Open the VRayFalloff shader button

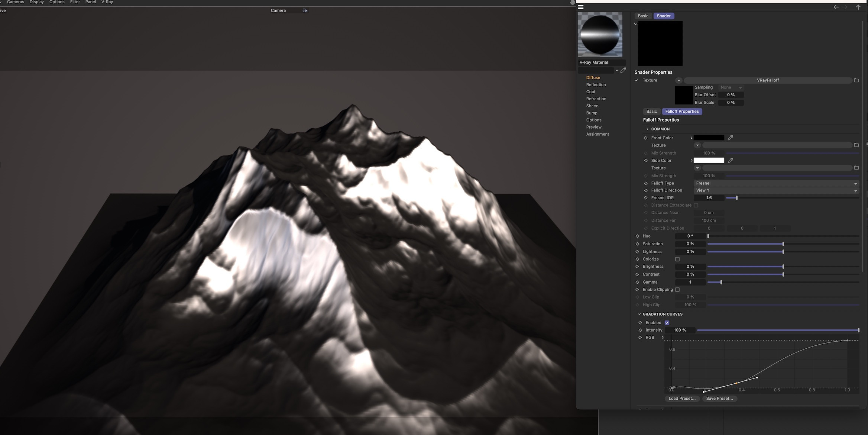768,80
